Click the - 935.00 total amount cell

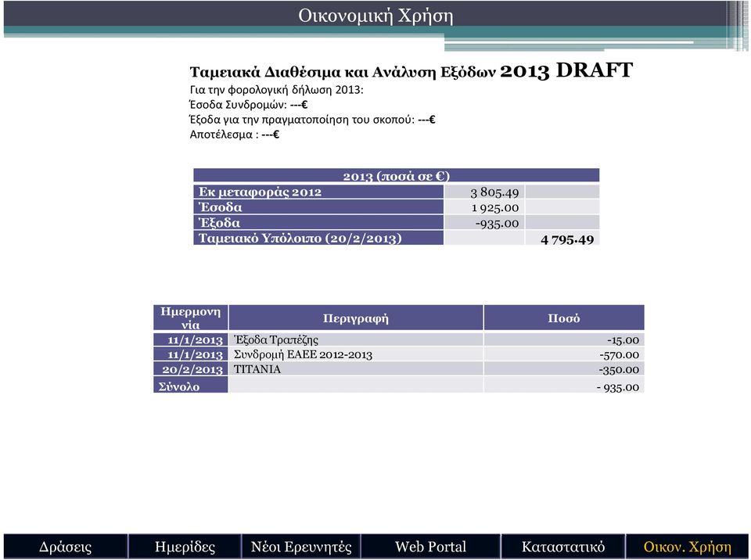tap(564, 385)
